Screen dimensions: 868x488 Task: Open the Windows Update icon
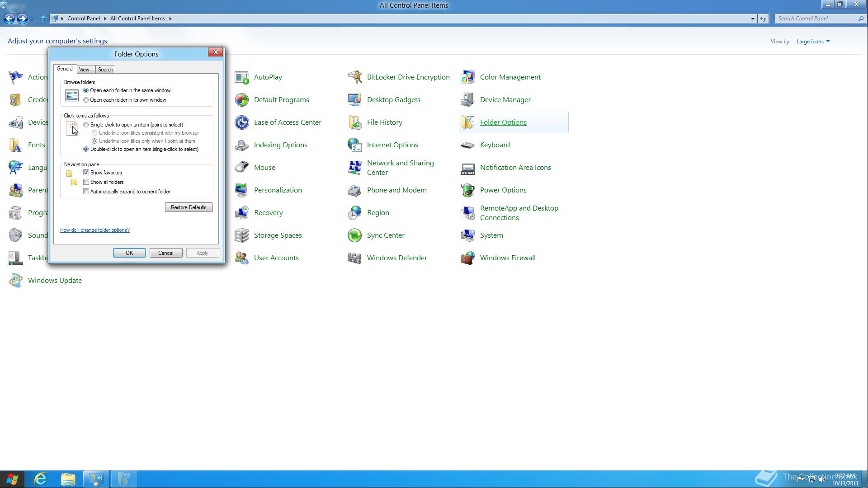click(16, 281)
